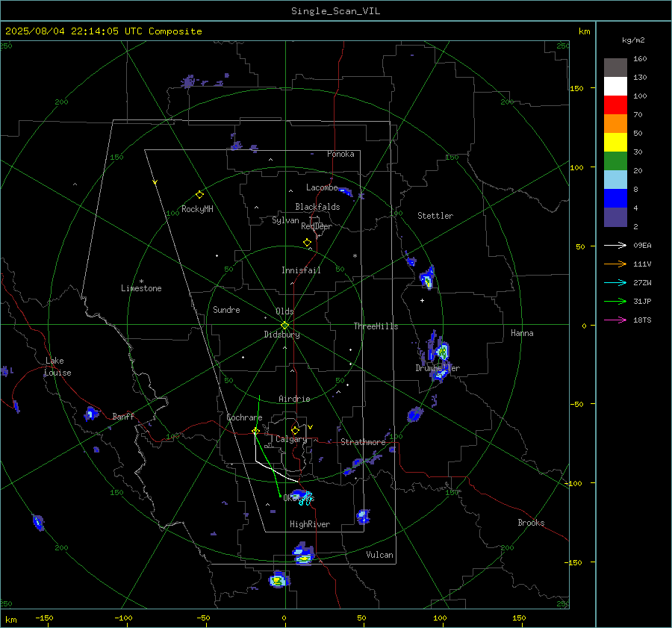
Task: Click the Ponoka map label
Action: (x=340, y=154)
